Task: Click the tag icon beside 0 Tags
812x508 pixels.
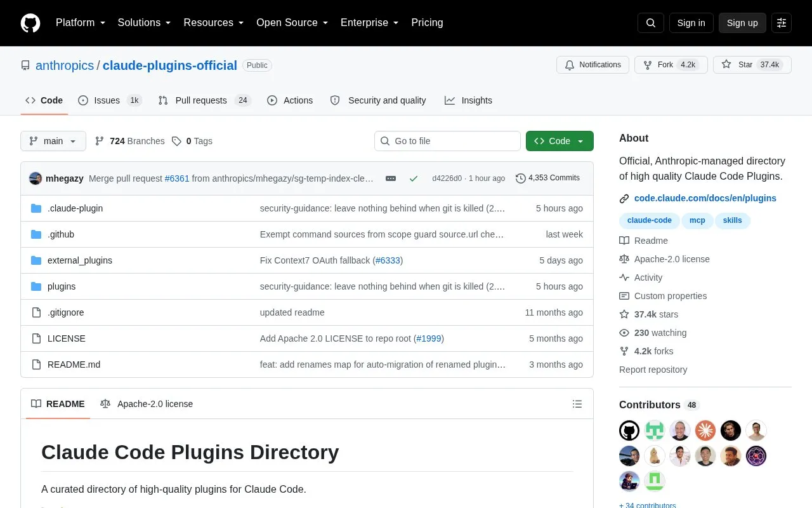Action: point(176,141)
